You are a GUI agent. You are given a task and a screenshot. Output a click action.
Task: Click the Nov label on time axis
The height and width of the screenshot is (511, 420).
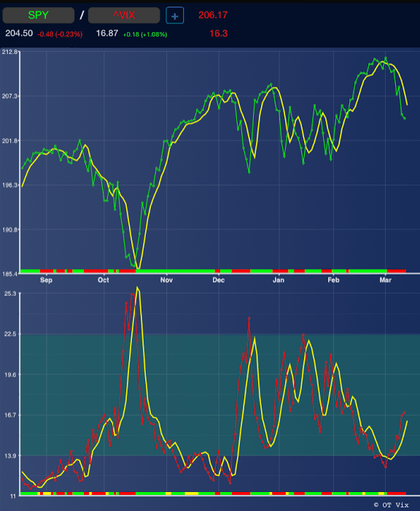[x=166, y=280]
